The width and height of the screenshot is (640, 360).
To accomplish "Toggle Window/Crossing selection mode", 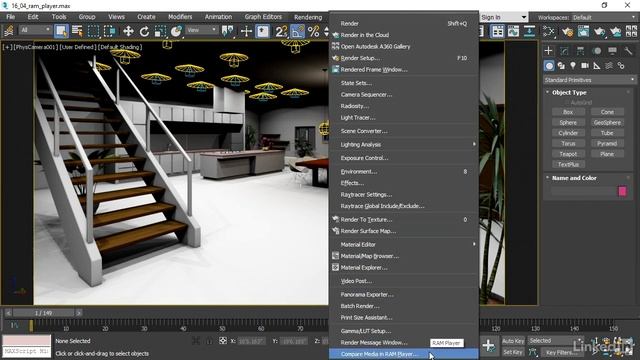I will [x=110, y=31].
